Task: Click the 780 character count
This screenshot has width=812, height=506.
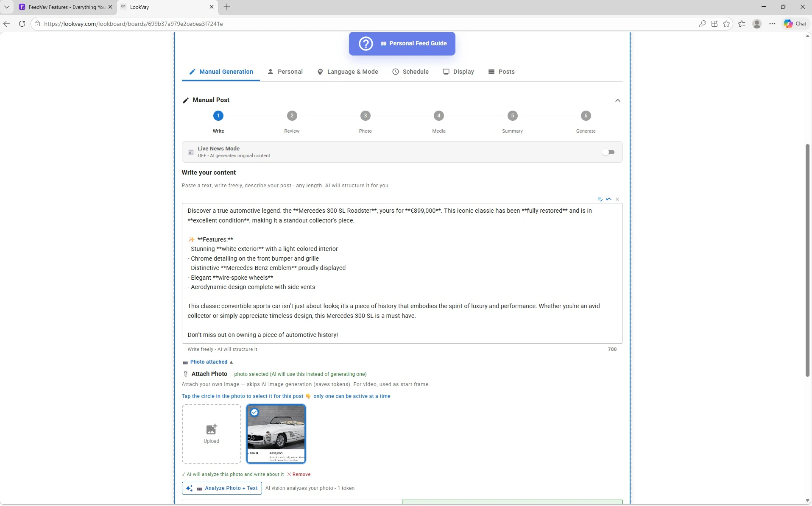Action: tap(612, 350)
